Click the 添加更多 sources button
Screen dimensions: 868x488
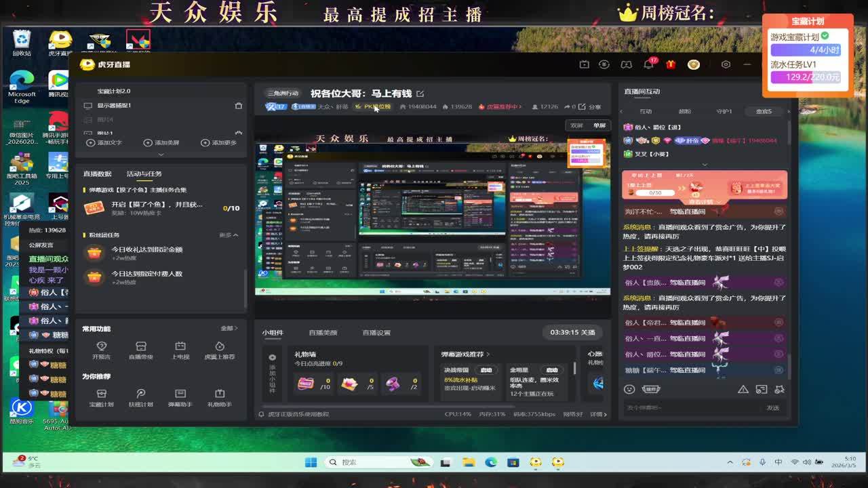[x=219, y=143]
